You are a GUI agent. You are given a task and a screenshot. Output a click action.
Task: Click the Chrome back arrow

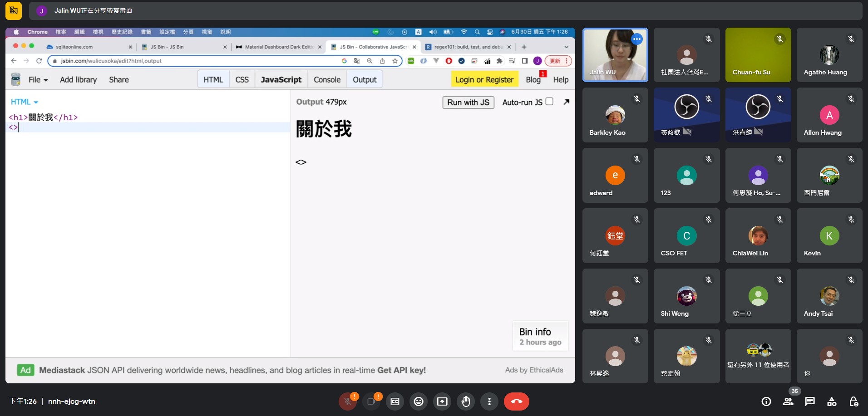pos(14,61)
